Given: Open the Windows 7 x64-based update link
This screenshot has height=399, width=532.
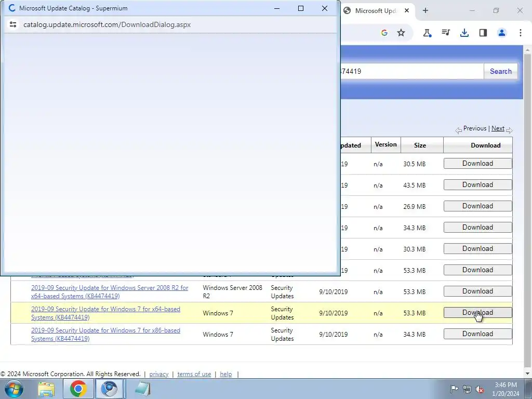Looking at the screenshot, I should tap(105, 313).
